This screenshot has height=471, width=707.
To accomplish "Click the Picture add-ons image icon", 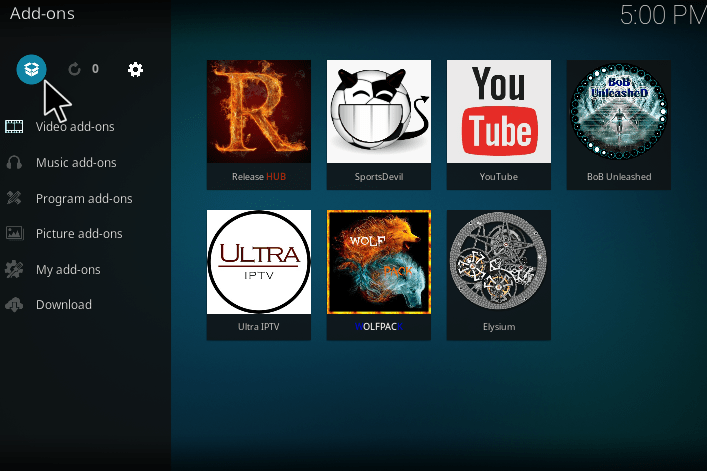I will 14,233.
